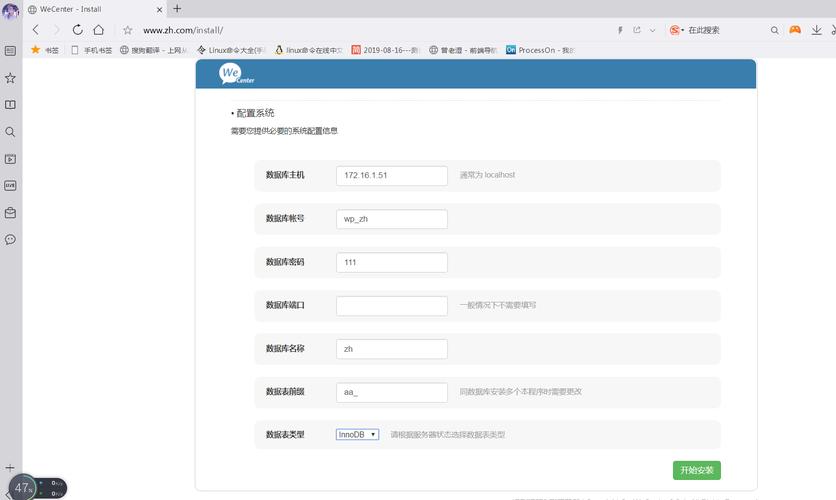Screen dimensions: 836x500
Task: Click the browser back arrow
Action: click(x=36, y=30)
